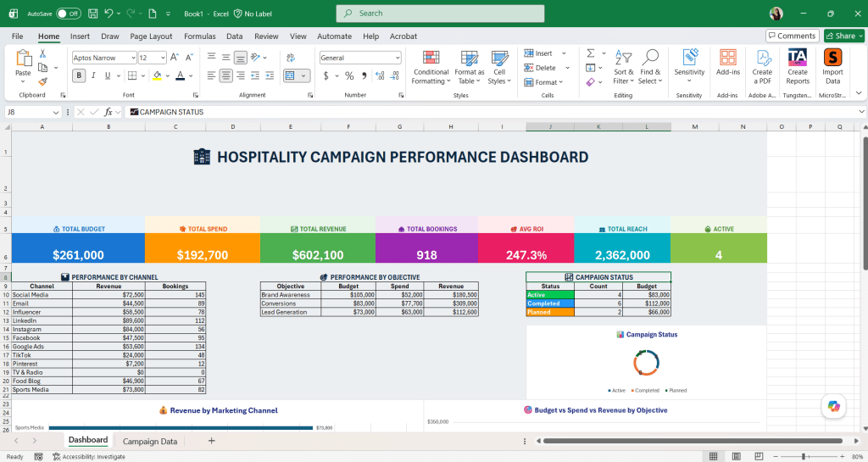Decrease font size with the smaller A
The height and width of the screenshot is (462, 868).
189,57
